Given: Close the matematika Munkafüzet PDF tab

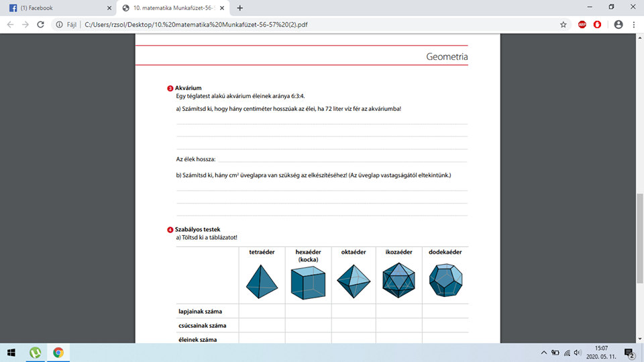Looking at the screenshot, I should [225, 8].
